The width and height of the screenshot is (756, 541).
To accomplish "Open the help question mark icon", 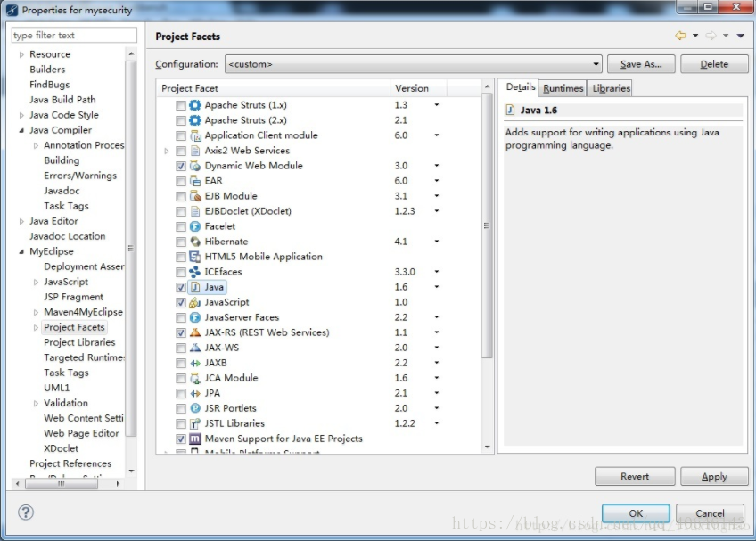I will click(x=26, y=512).
